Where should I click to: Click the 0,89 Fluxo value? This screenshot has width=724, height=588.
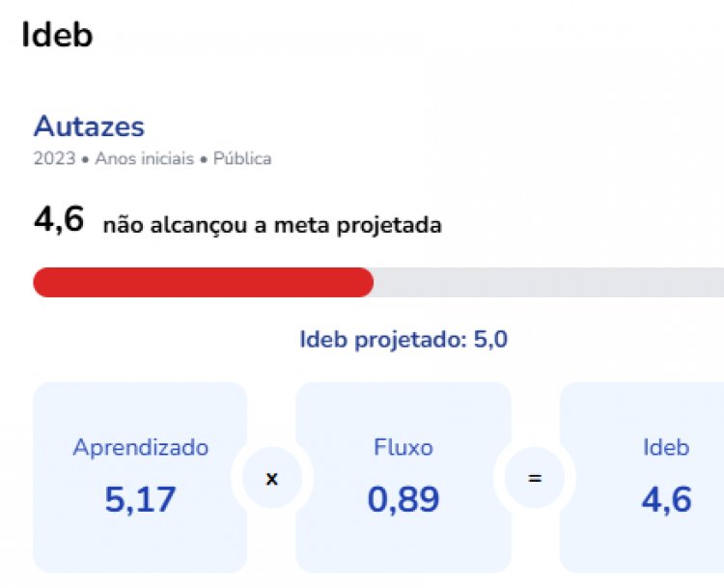pos(403,499)
